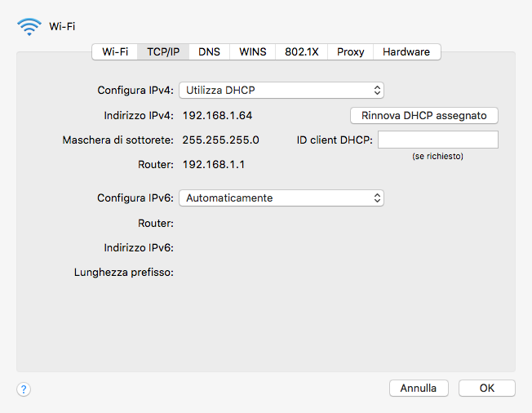Click the router address 192.168.1.1
Viewport: 532px width, 413px height.
(214, 165)
